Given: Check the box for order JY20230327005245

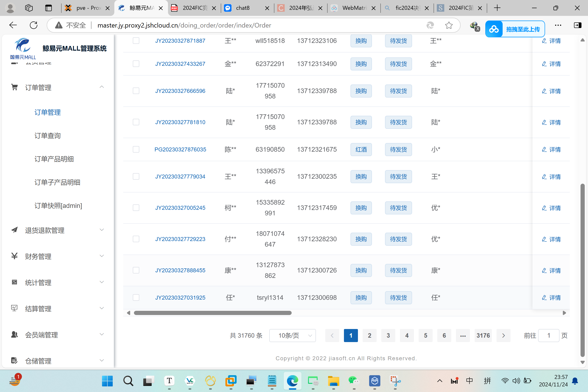Looking at the screenshot, I should [136, 208].
